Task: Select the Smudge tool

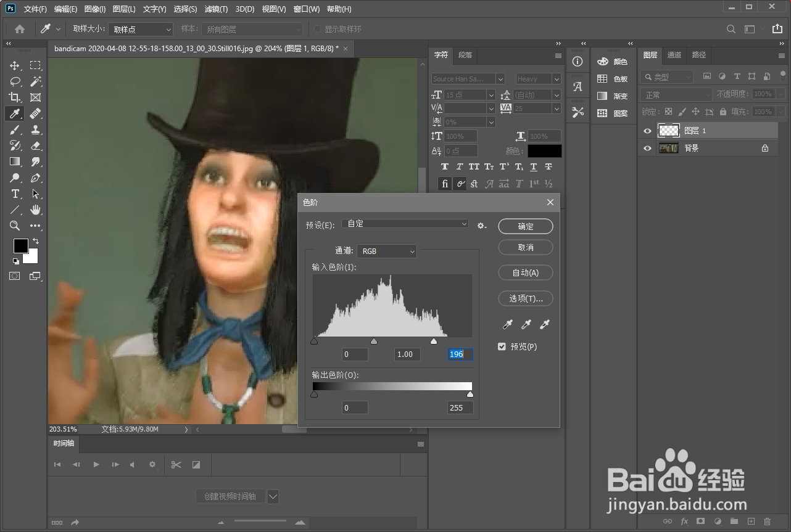Action: pyautogui.click(x=36, y=162)
